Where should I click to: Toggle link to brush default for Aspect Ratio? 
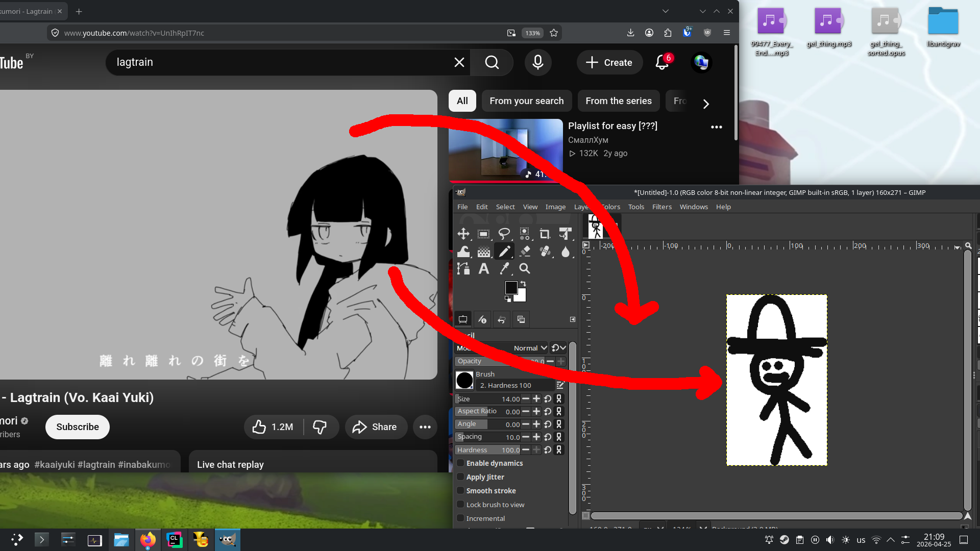pos(559,412)
